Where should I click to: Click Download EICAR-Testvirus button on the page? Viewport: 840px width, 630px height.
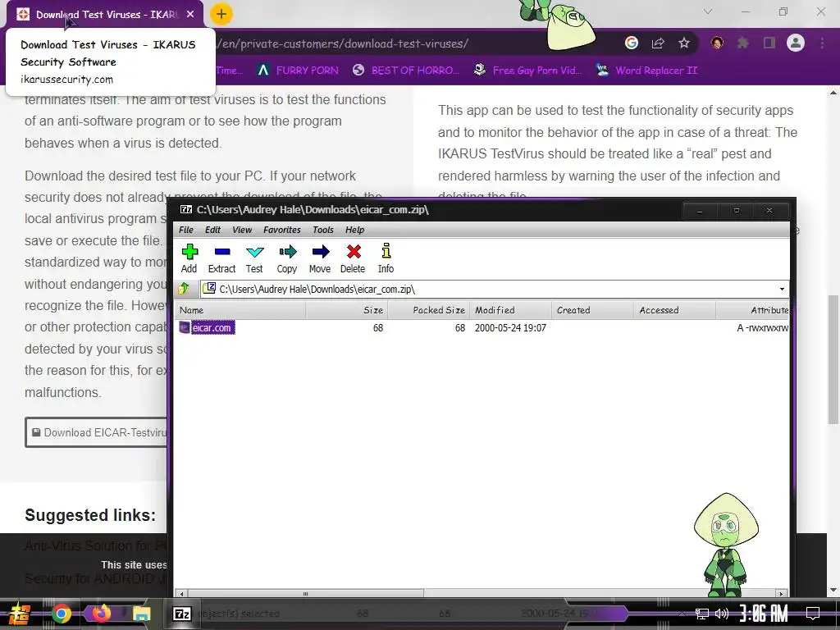coord(97,432)
